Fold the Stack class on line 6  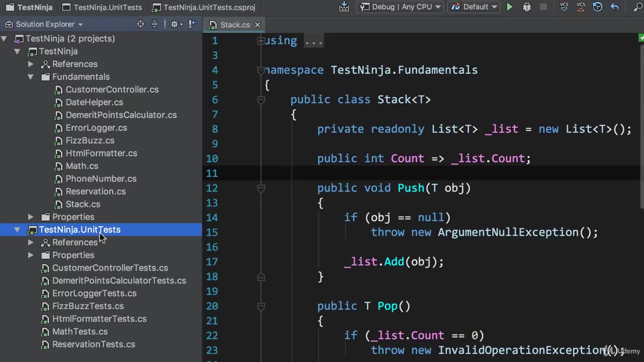coord(261,100)
